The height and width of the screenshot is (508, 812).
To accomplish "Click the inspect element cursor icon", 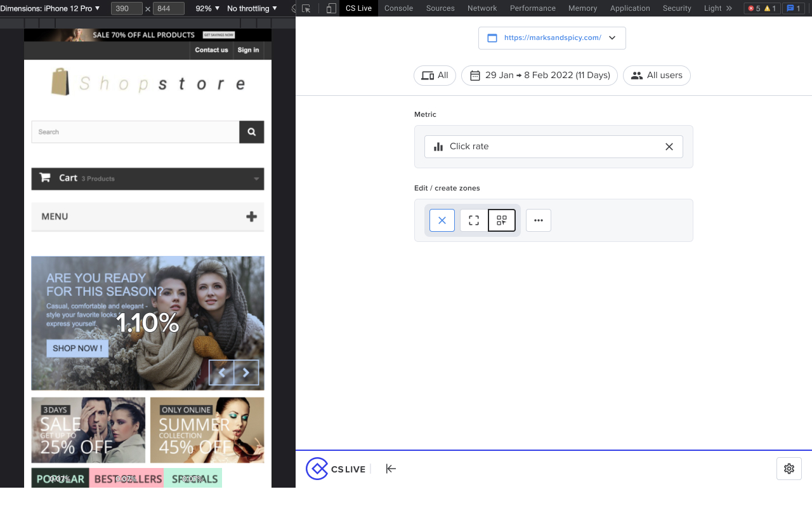I will coord(306,8).
